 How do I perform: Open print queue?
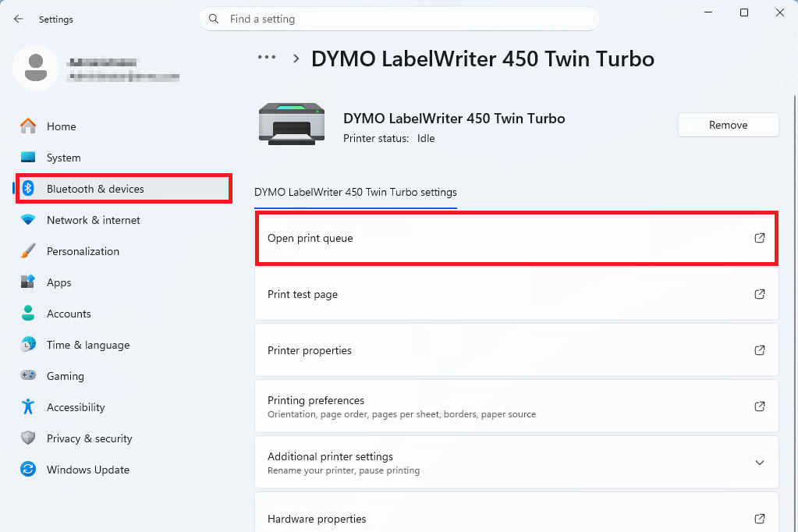tap(516, 238)
